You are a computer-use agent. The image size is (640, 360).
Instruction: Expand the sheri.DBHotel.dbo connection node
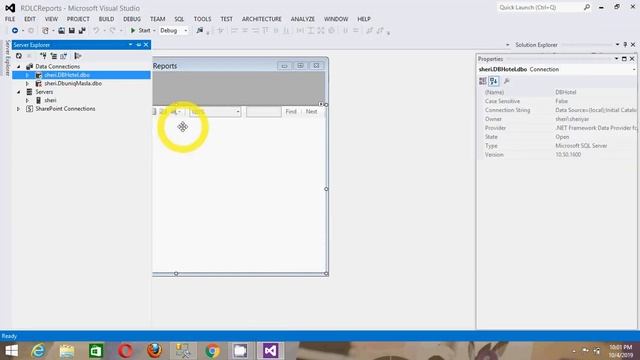(27, 75)
